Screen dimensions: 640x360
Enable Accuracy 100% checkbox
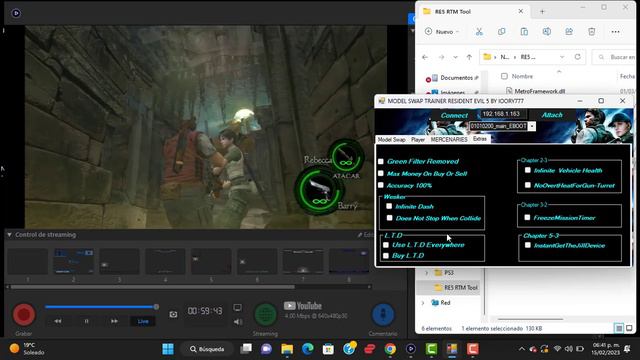click(381, 185)
